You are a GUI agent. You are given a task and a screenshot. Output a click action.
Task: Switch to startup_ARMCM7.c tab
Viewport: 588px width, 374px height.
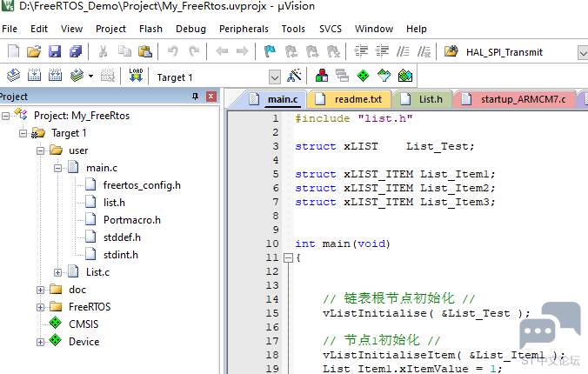click(x=514, y=99)
